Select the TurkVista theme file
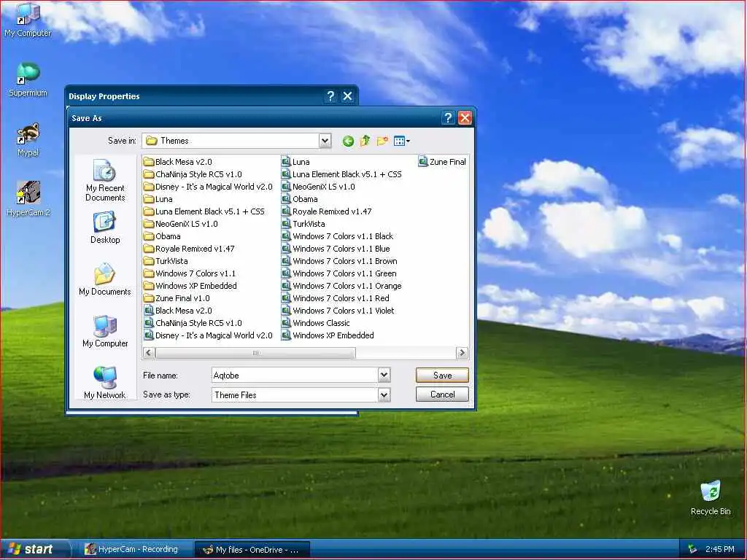The width and height of the screenshot is (747, 560). pyautogui.click(x=303, y=224)
